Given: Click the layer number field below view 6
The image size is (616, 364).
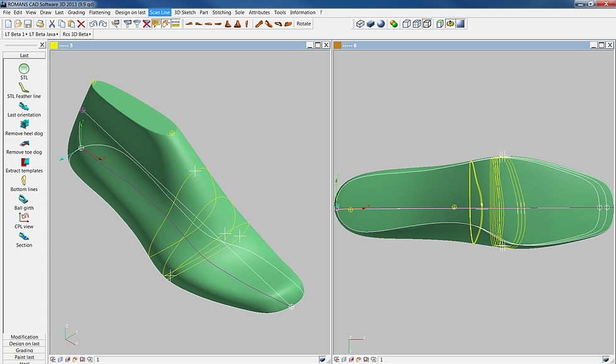Looking at the screenshot, I should coord(490,360).
